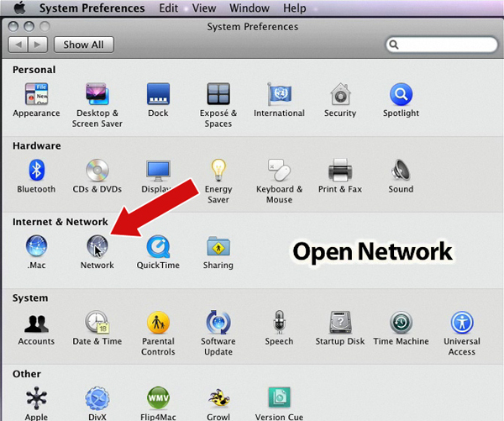Open Bluetooth settings

pos(36,171)
